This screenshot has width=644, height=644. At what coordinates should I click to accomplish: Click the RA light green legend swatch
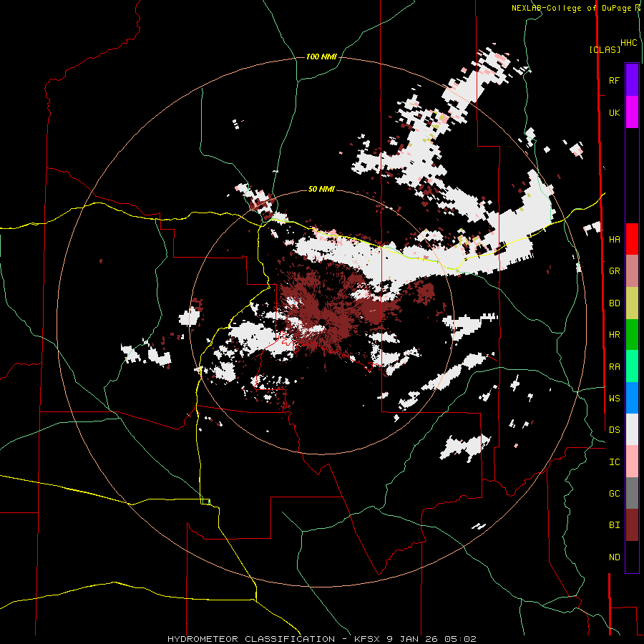tap(632, 366)
